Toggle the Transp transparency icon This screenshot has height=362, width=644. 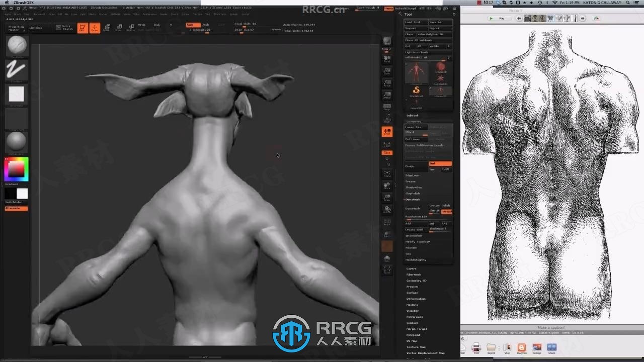[387, 234]
